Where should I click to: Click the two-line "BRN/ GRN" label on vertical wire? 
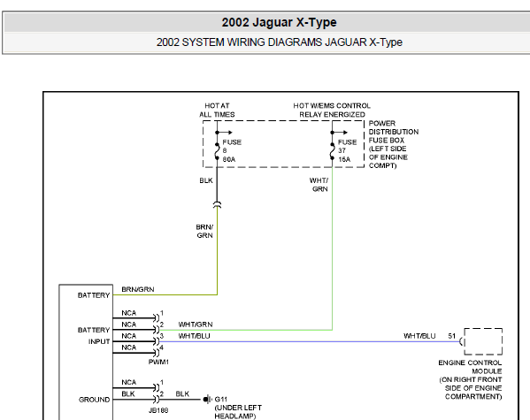204,231
